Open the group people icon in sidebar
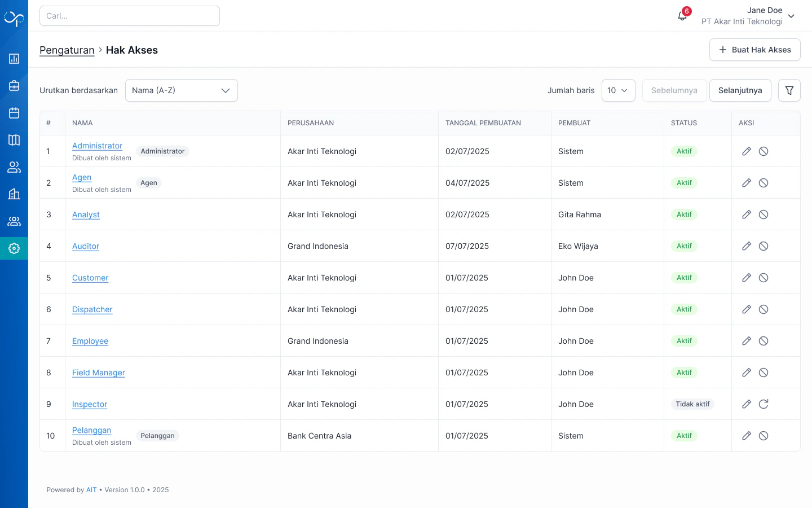The image size is (812, 508). 14,221
